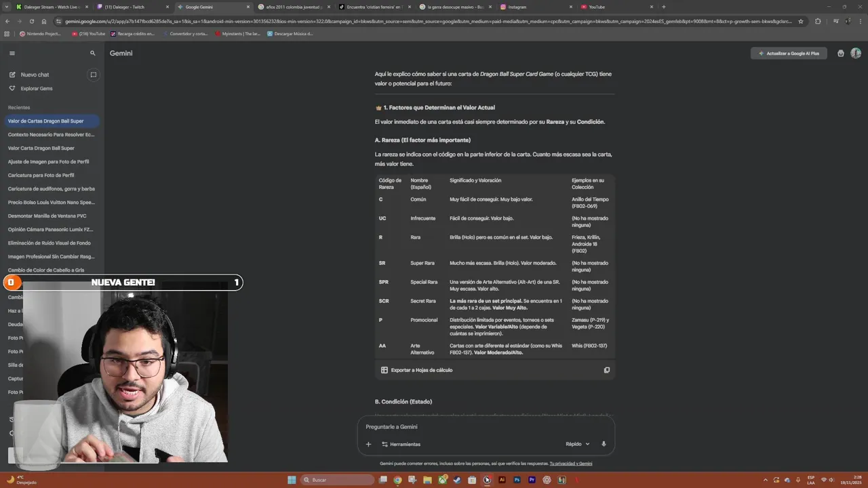Open chat Precio Bolso Louis Vuitton Nano Speedy
Image resolution: width=868 pixels, height=488 pixels.
tap(50, 202)
